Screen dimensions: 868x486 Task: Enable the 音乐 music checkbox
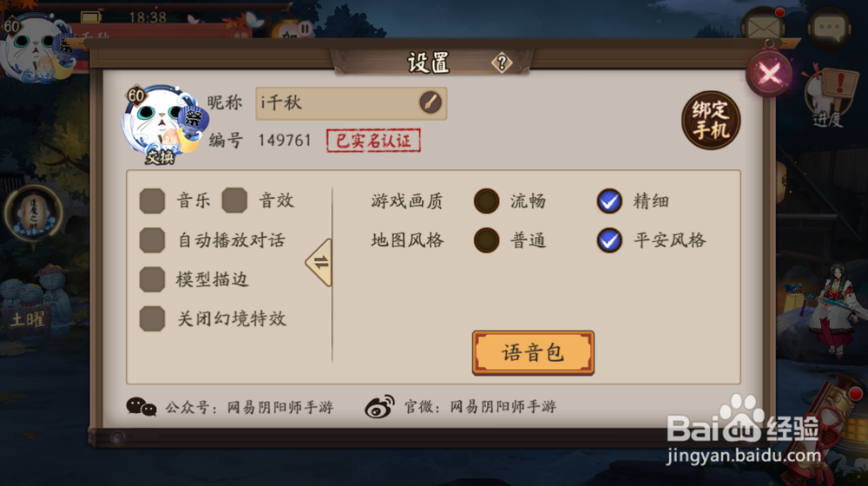pos(152,200)
